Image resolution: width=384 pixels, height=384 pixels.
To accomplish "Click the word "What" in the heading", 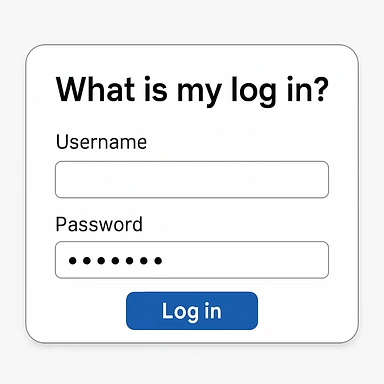I will click(x=95, y=89).
